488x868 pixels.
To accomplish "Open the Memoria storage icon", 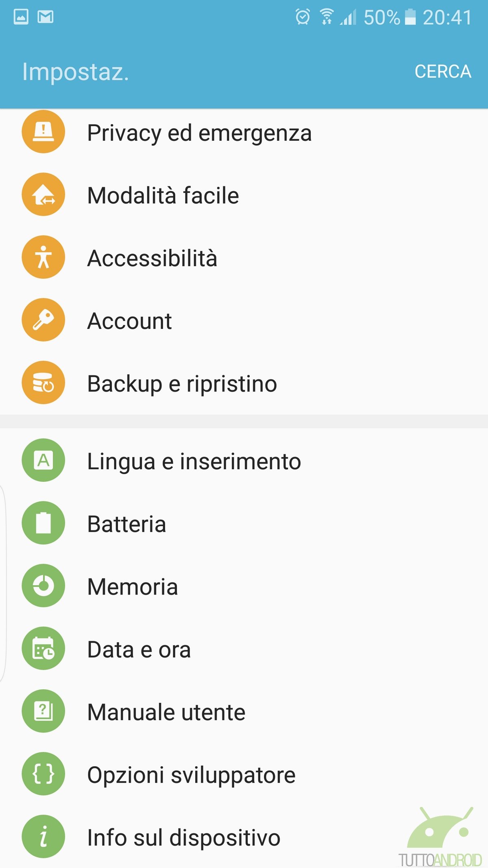I will pyautogui.click(x=43, y=586).
